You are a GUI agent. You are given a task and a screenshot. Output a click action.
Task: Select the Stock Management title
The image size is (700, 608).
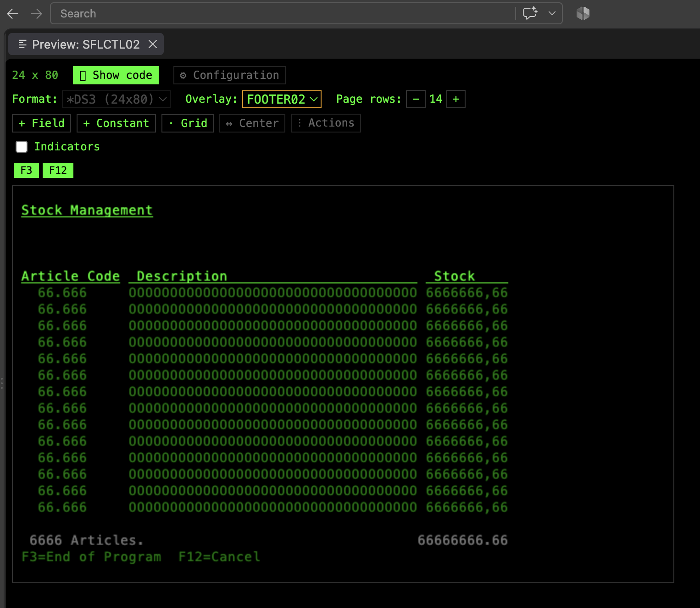[87, 210]
